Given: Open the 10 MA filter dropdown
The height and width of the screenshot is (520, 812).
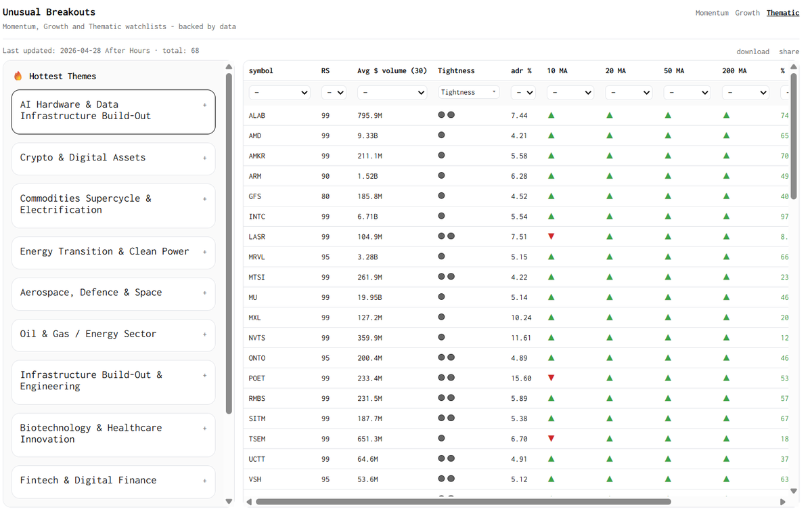Looking at the screenshot, I should pyautogui.click(x=570, y=92).
